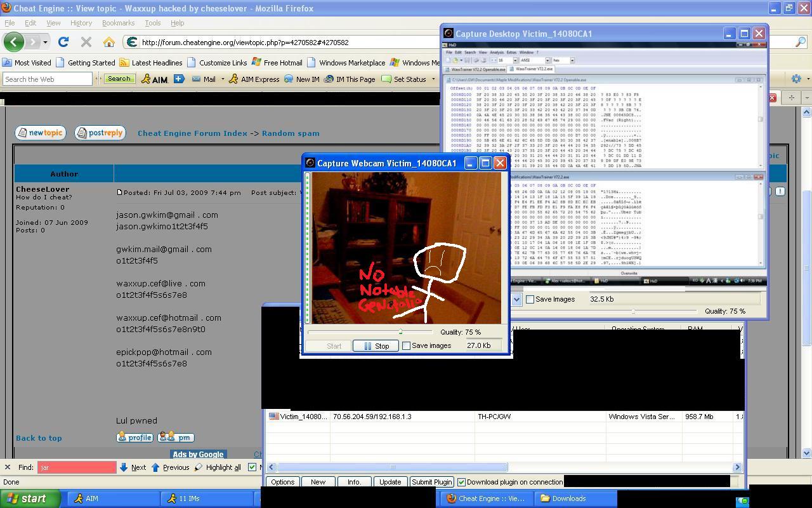
Task: Open the View menu in Firefox
Action: (53, 23)
